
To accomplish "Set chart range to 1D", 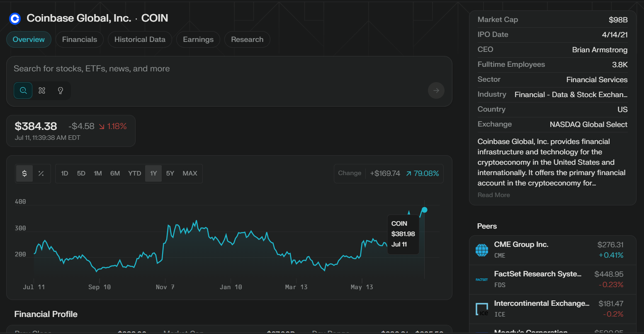I will [x=65, y=173].
